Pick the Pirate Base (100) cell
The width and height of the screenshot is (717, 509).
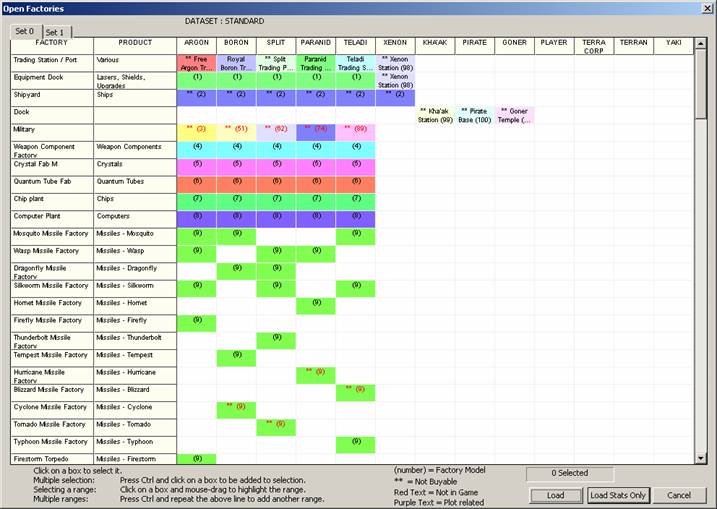click(x=475, y=115)
